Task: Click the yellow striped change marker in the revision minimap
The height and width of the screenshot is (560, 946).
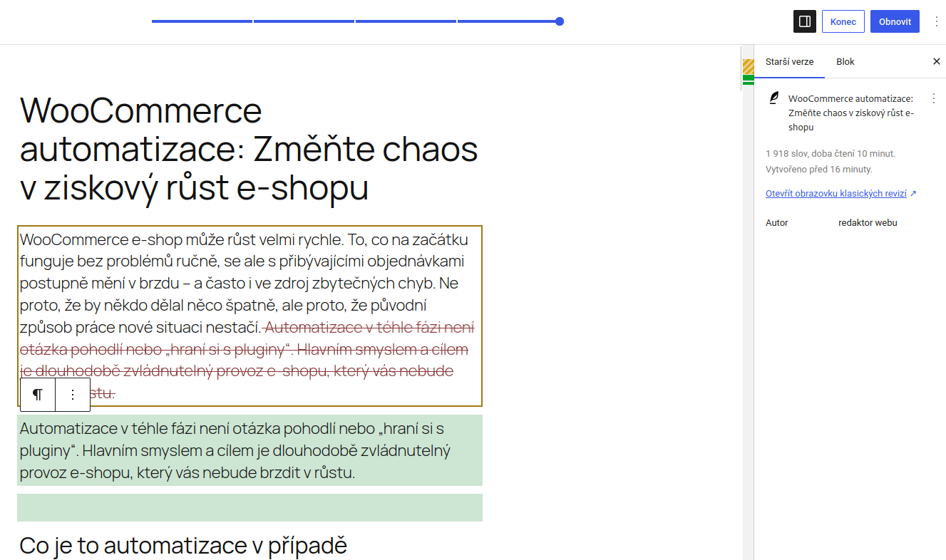Action: pos(749,66)
